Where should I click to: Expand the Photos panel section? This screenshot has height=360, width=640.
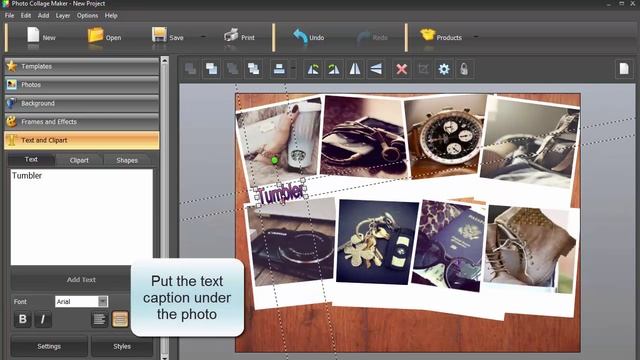82,84
